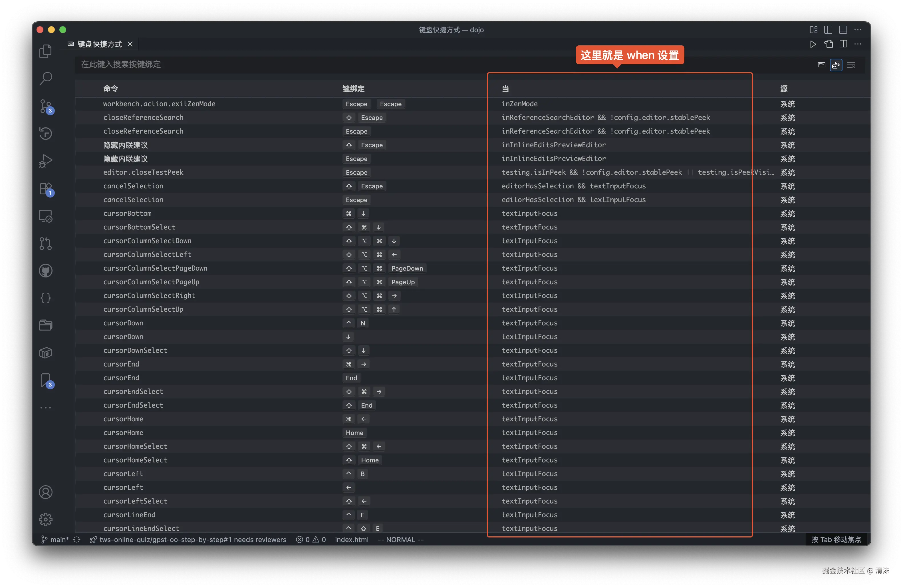
Task: Open the Extensions view
Action: [x=46, y=189]
